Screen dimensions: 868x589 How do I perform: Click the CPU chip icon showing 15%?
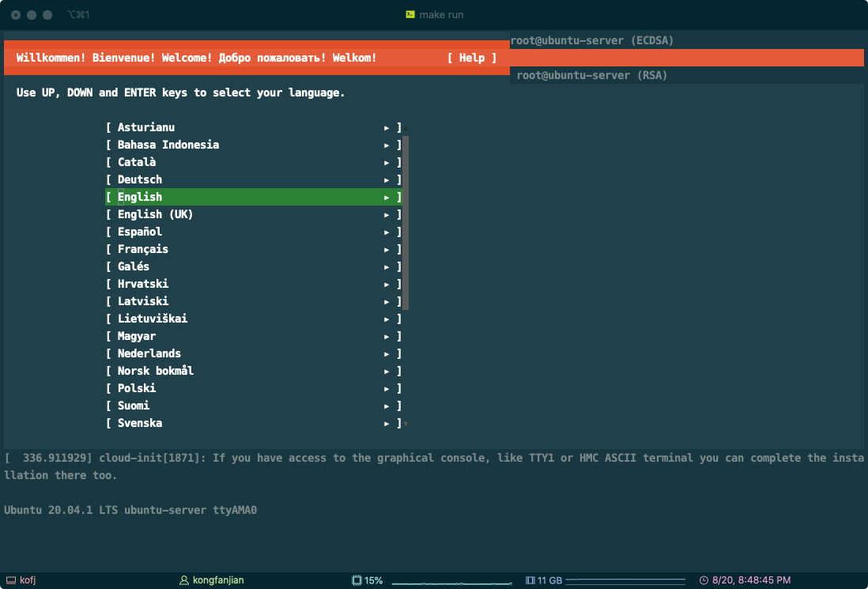(x=357, y=580)
